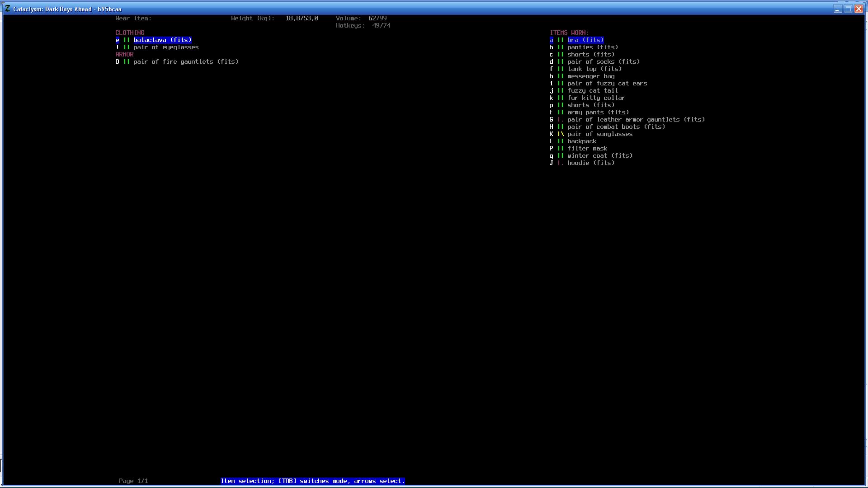Select the hoodie (fits) item
The height and width of the screenshot is (488, 868).
point(590,163)
